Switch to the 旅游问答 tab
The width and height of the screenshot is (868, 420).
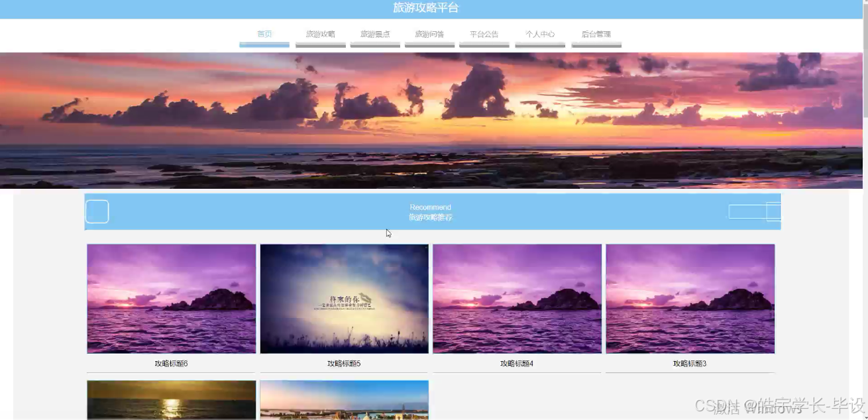pyautogui.click(x=429, y=34)
